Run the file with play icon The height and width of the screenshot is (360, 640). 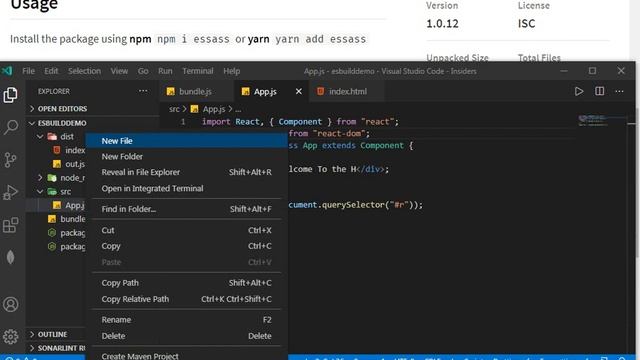coord(579,91)
